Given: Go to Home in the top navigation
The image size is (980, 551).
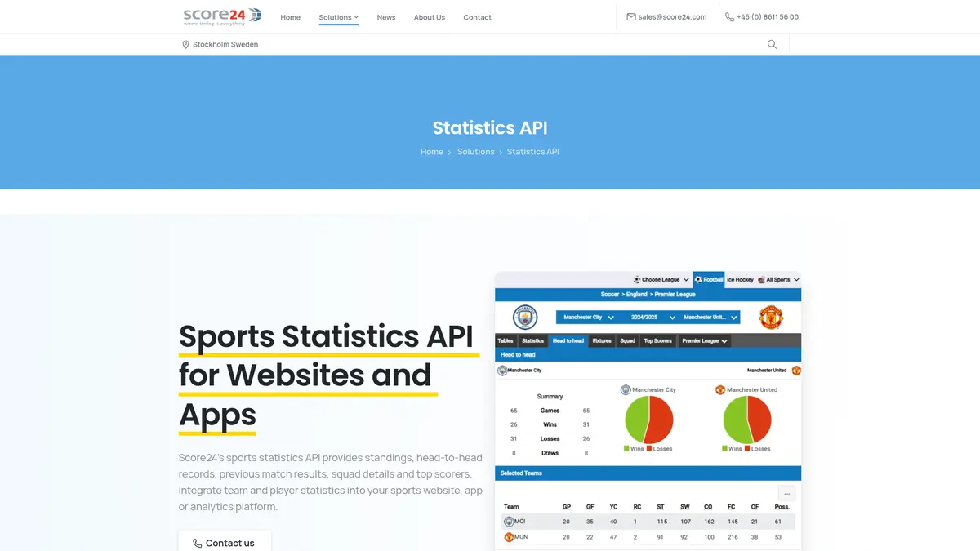Looking at the screenshot, I should click(291, 17).
